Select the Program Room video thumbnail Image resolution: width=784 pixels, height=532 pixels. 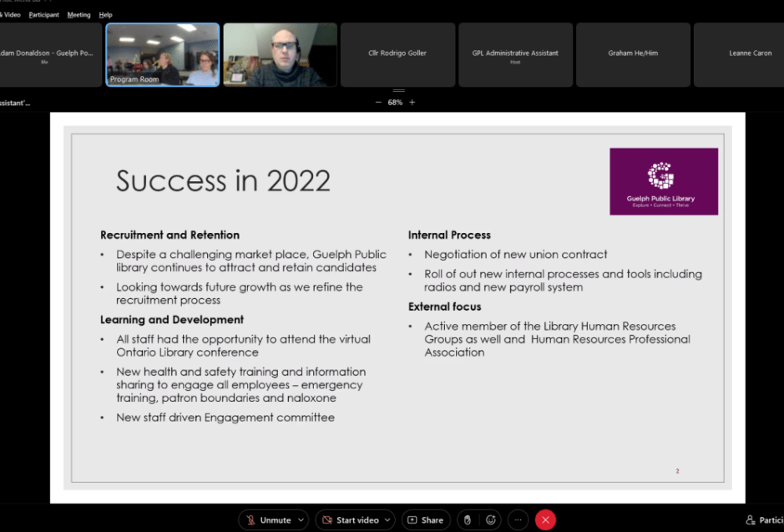[x=163, y=54]
